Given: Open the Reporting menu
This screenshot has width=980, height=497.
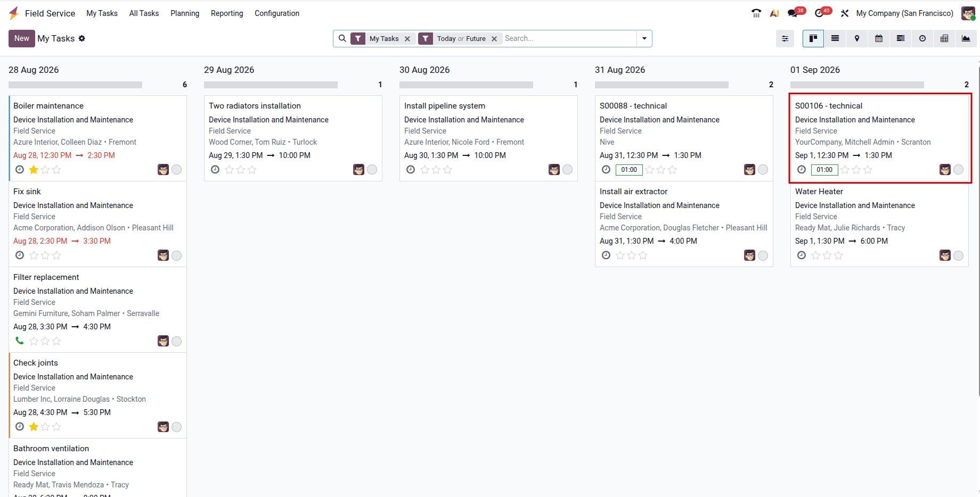Looking at the screenshot, I should coord(227,13).
